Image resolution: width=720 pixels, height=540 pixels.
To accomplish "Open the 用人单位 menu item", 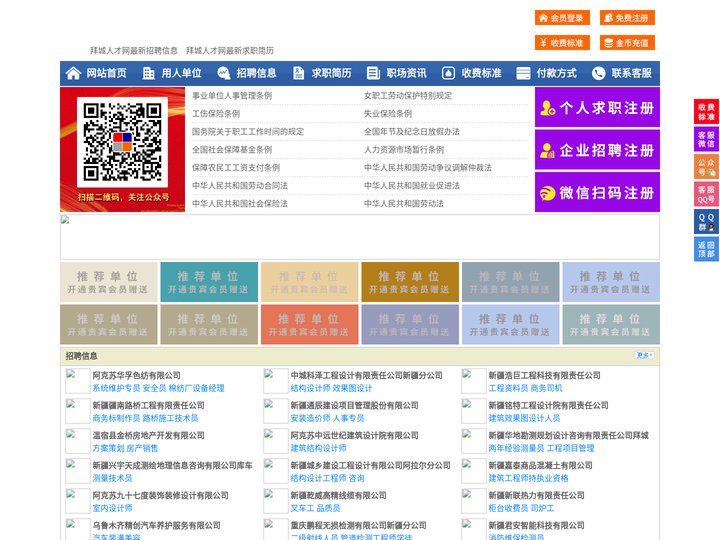I will 181,73.
